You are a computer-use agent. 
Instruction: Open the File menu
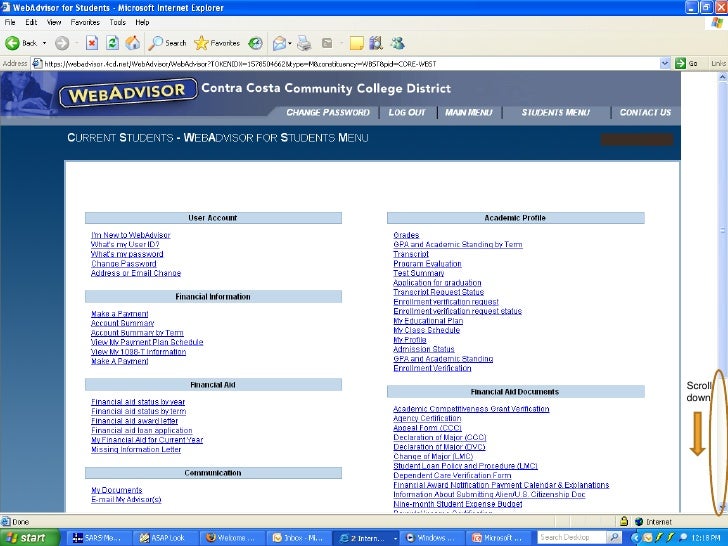point(10,22)
